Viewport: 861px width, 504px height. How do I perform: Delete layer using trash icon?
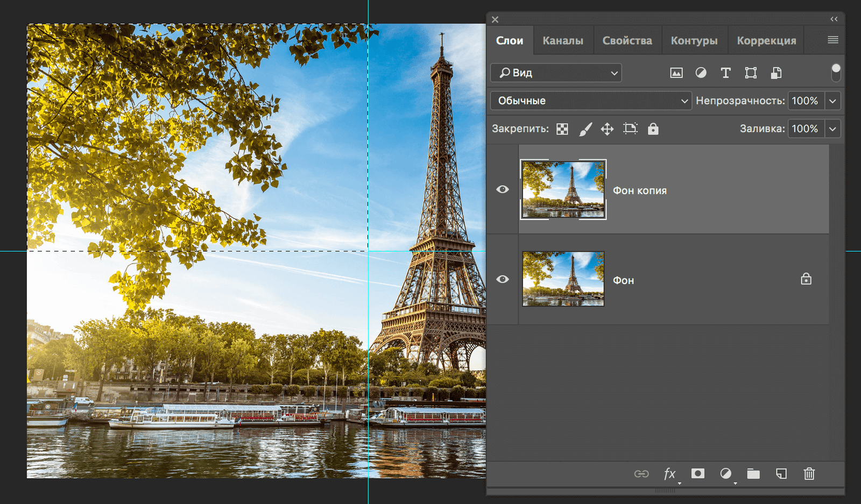click(809, 473)
